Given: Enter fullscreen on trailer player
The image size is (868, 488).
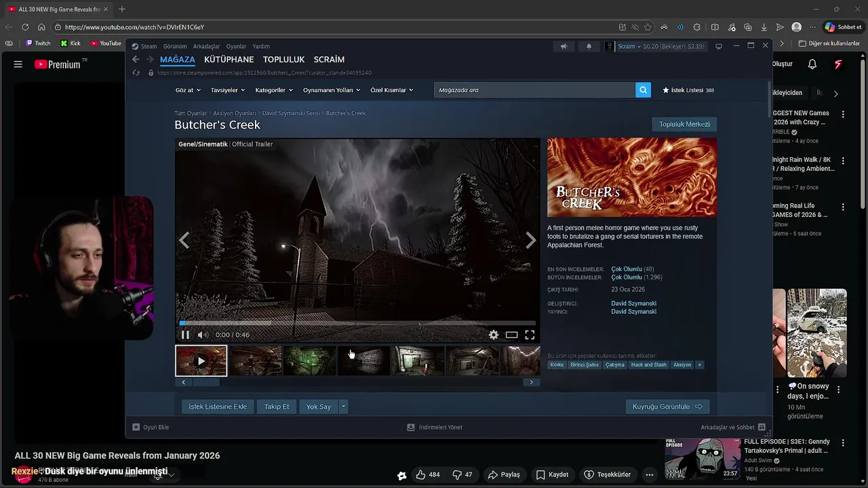Looking at the screenshot, I should 530,335.
